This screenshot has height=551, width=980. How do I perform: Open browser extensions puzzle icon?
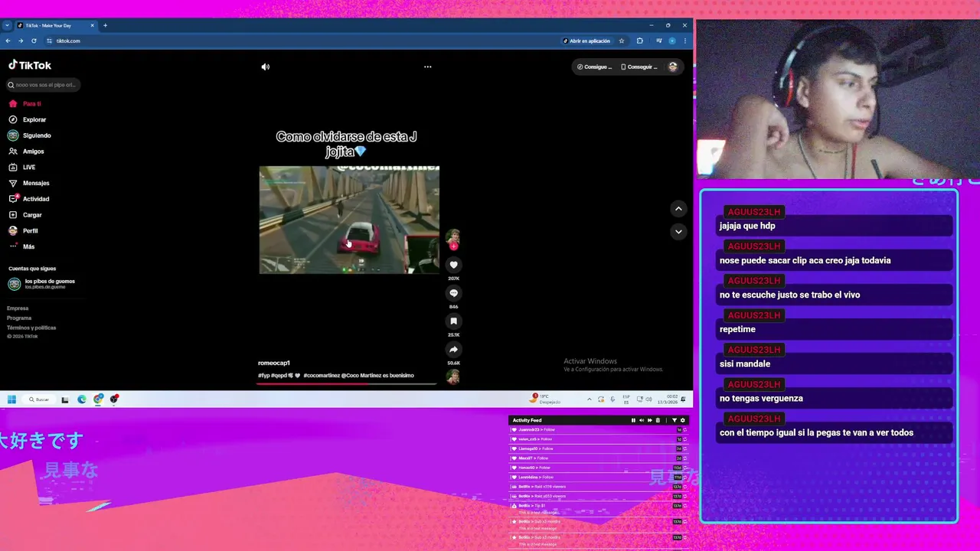[640, 41]
